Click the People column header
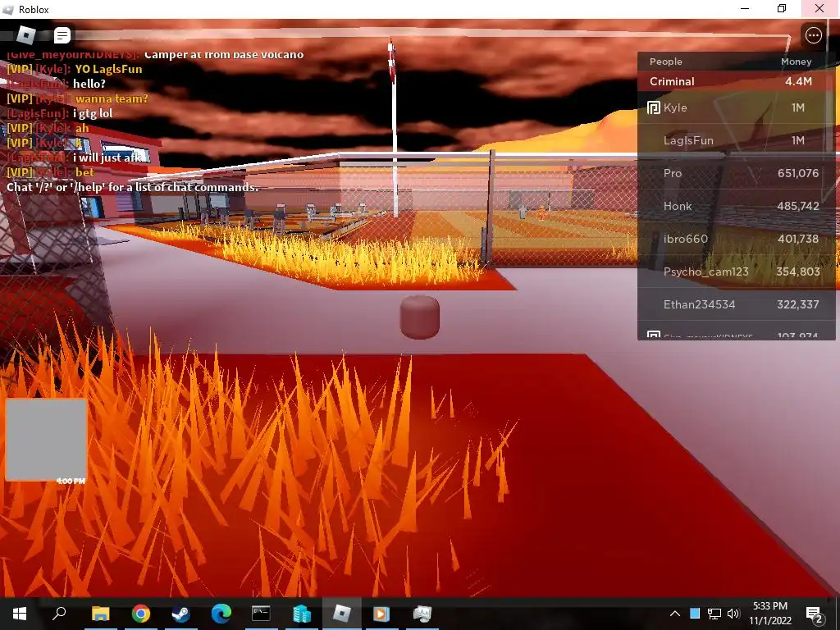This screenshot has width=840, height=630. (x=666, y=62)
